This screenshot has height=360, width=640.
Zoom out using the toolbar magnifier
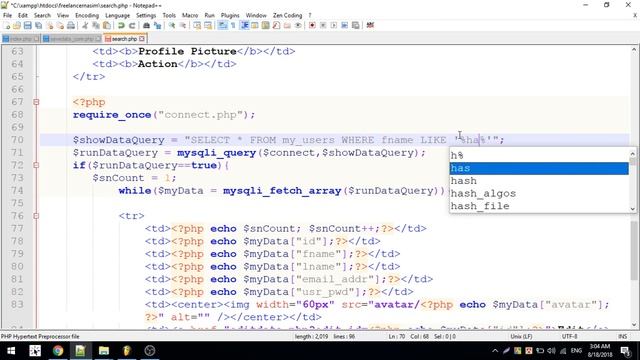coord(183,26)
